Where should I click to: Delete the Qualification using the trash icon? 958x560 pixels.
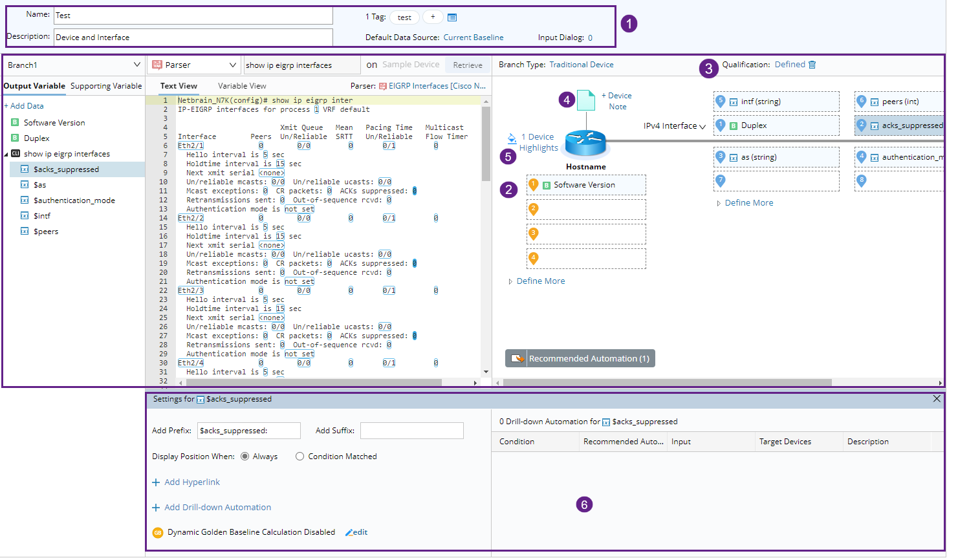point(811,64)
